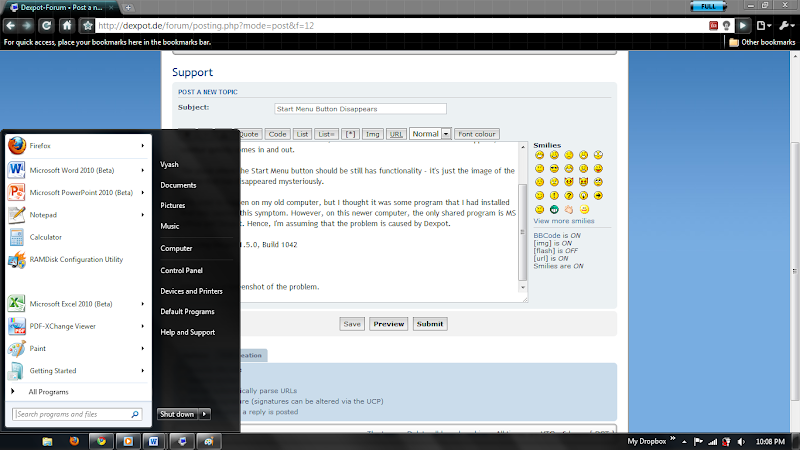
Task: Click the Subject input field
Action: click(x=360, y=109)
